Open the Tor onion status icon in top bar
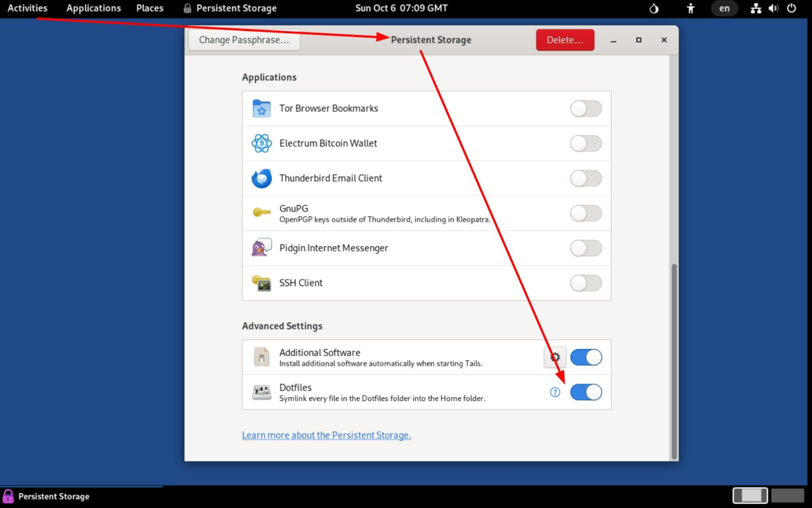The image size is (812, 508). 654,8
